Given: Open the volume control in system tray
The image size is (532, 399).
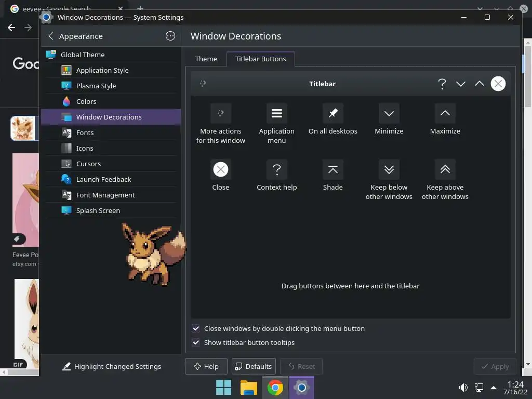Looking at the screenshot, I should tap(463, 388).
